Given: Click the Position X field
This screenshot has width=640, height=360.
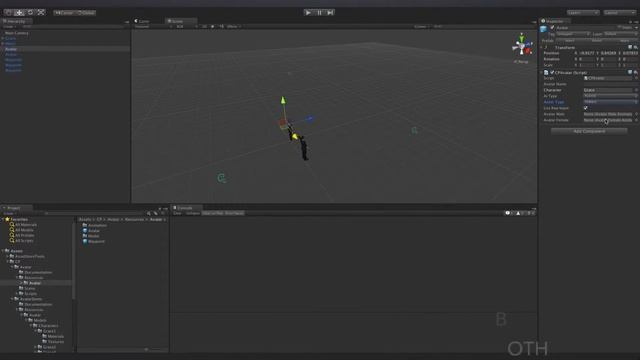Looking at the screenshot, I should pos(587,53).
